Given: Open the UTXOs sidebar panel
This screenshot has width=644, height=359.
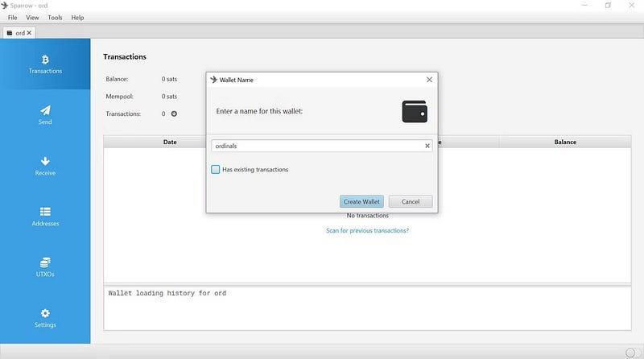Looking at the screenshot, I should 45,267.
